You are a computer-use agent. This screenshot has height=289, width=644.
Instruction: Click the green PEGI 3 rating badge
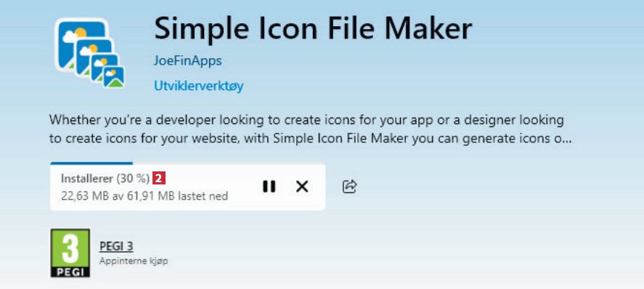pos(70,253)
